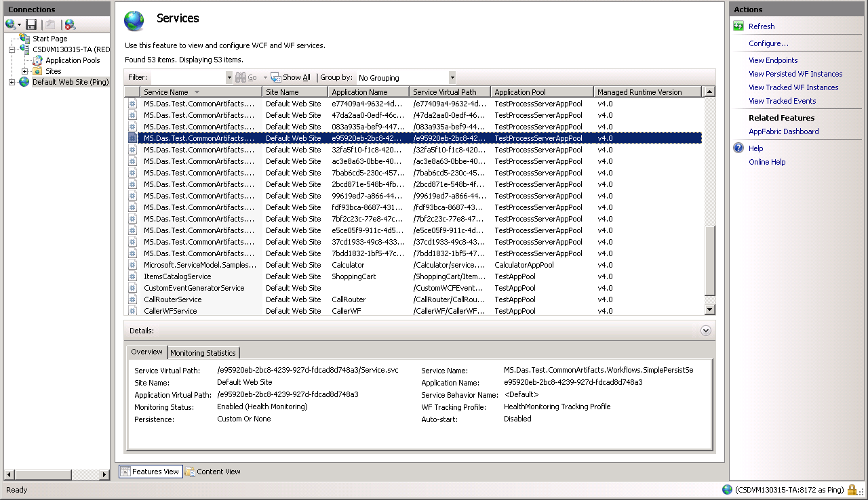Expand the Sites tree node
Viewport: 868px width, 500px height.
coord(25,71)
